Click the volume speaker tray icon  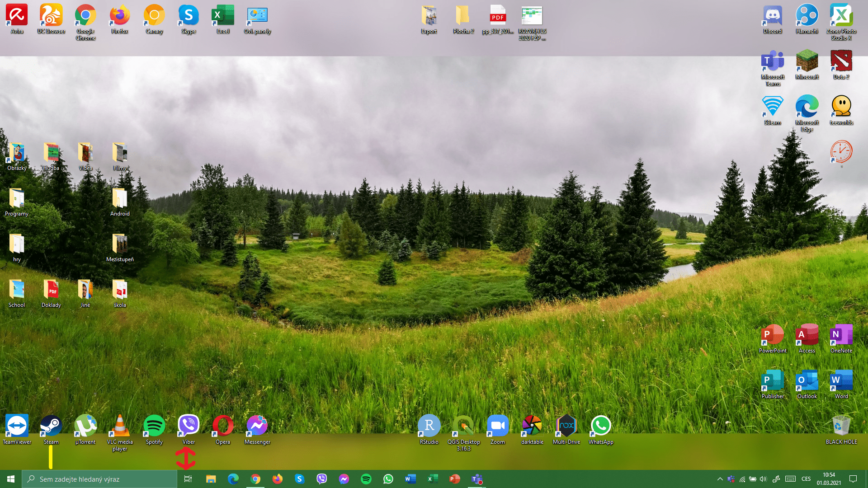763,479
